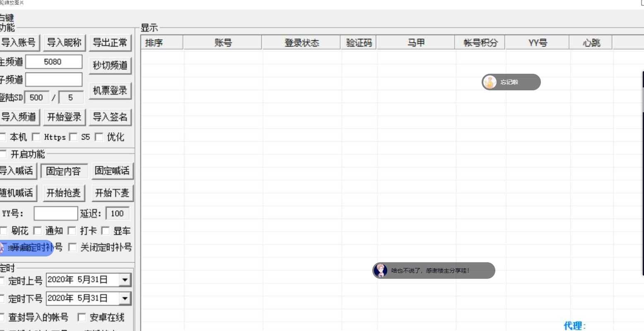Click the 登录状态 column header
The image size is (644, 331).
(301, 43)
